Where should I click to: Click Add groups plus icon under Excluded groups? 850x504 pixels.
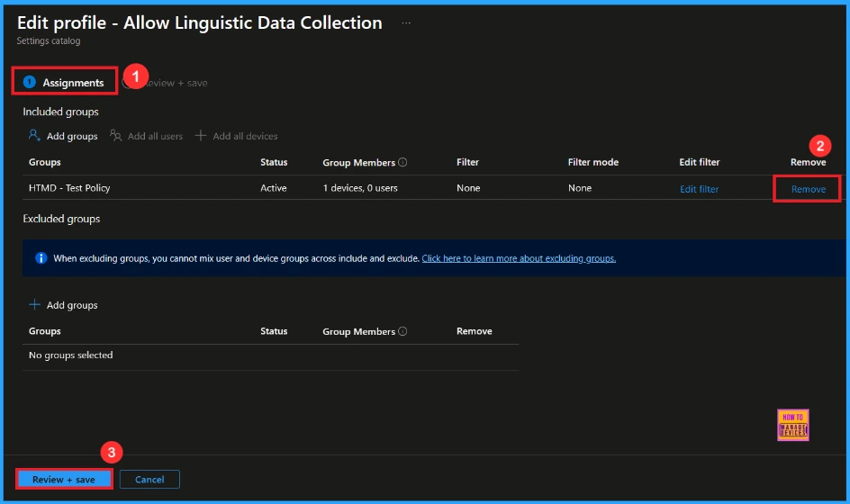pyautogui.click(x=35, y=305)
